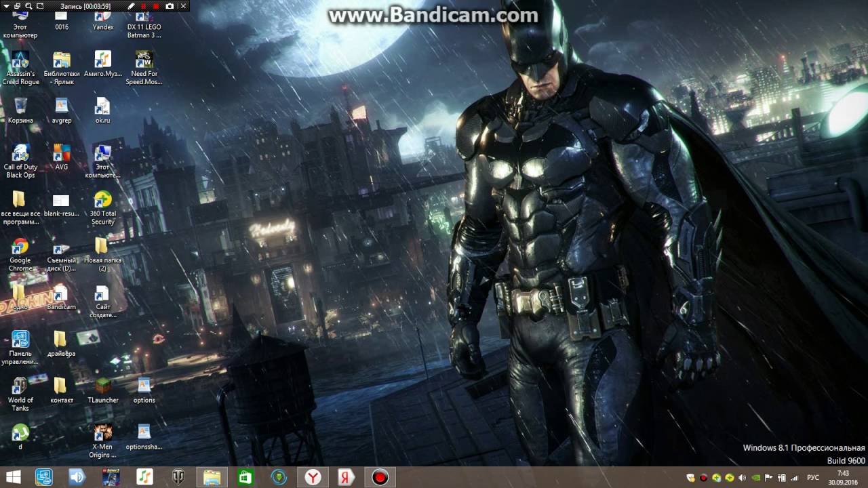Image resolution: width=868 pixels, height=488 pixels.
Task: Select the Сайт создате shortcut icon
Action: click(103, 301)
